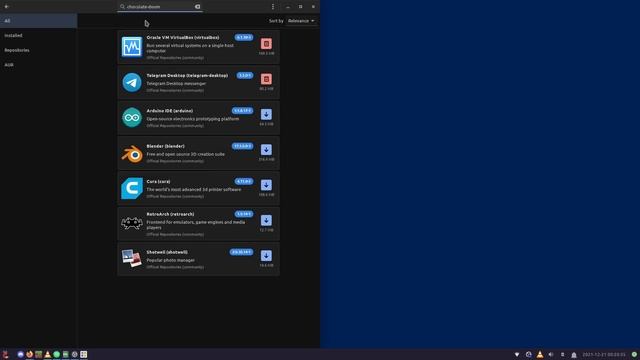640x360 pixels.
Task: Click the VirtualBox version badge
Action: pyautogui.click(x=244, y=38)
